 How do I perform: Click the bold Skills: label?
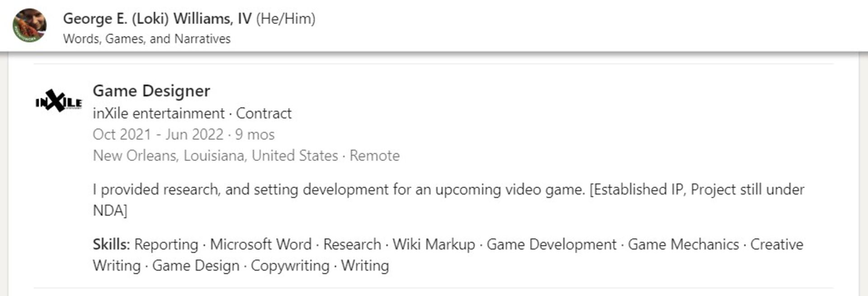111,244
